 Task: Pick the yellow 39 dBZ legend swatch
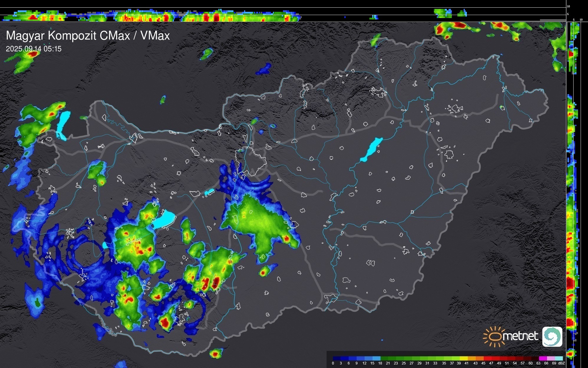pos(463,358)
